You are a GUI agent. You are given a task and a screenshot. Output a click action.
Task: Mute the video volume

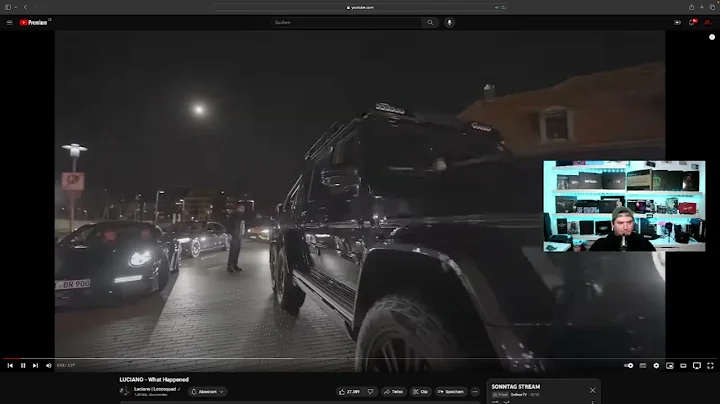[49, 365]
